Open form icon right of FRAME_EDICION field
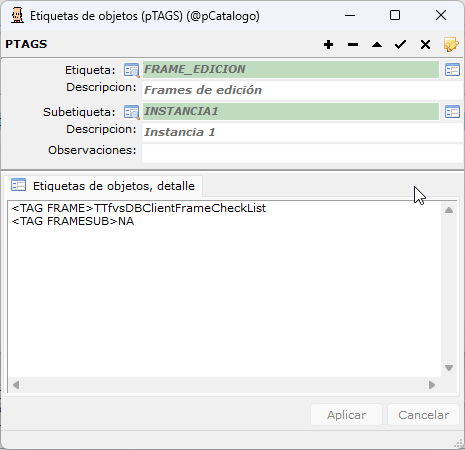465x450 pixels. pyautogui.click(x=452, y=70)
